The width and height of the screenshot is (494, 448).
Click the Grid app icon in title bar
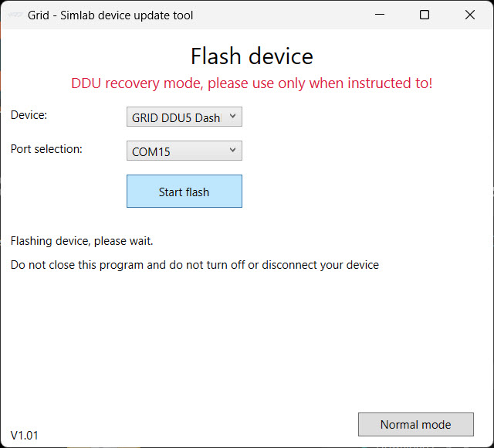[15, 15]
